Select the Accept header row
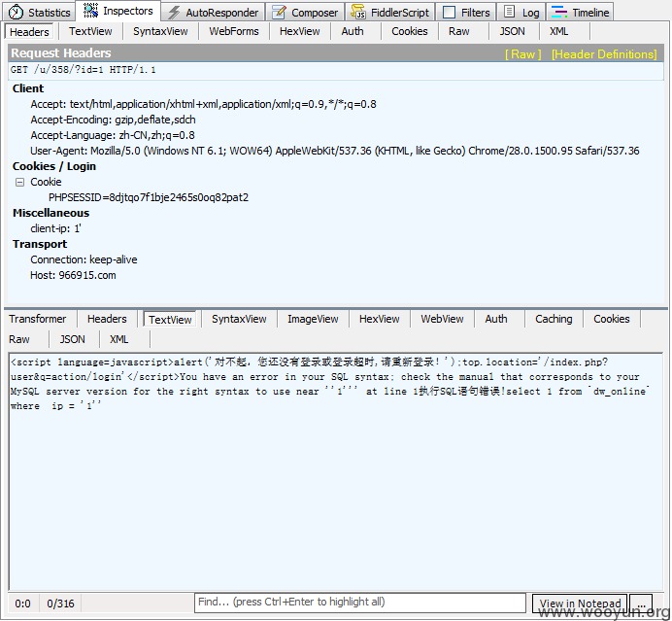The width and height of the screenshot is (672, 621). [204, 104]
